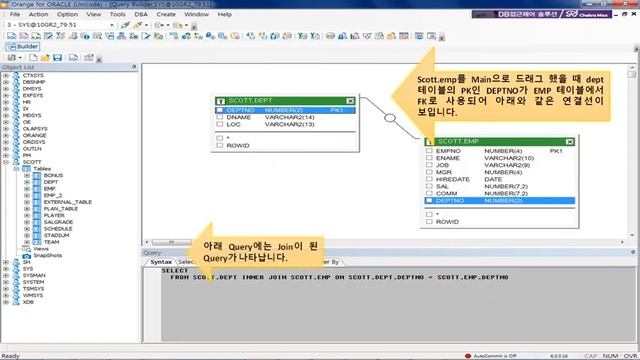Screen dimensions: 640x360
Task: Check the DEPTNO box in SCOTT.DEPT
Action: (220, 110)
